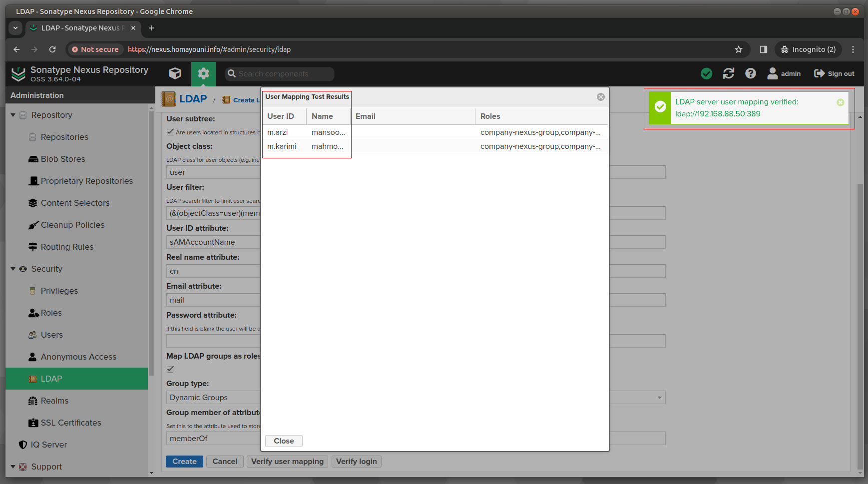Click the Not secure site badge
The image size is (868, 484).
click(95, 49)
